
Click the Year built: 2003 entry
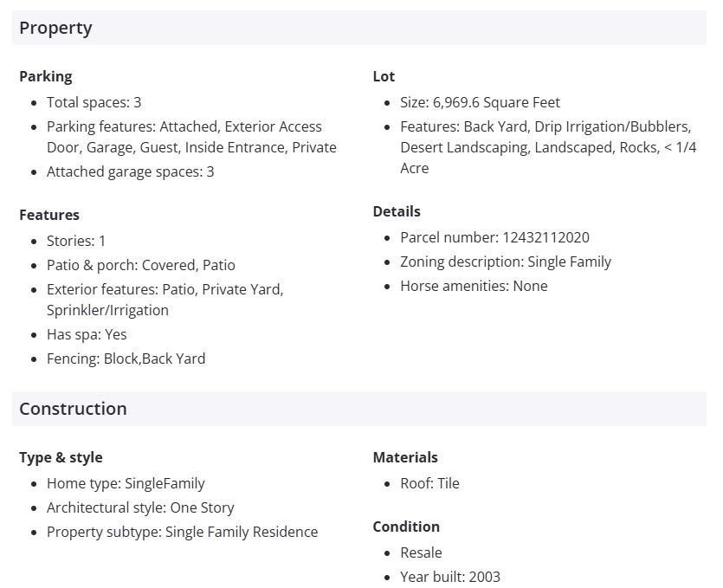pyautogui.click(x=450, y=577)
